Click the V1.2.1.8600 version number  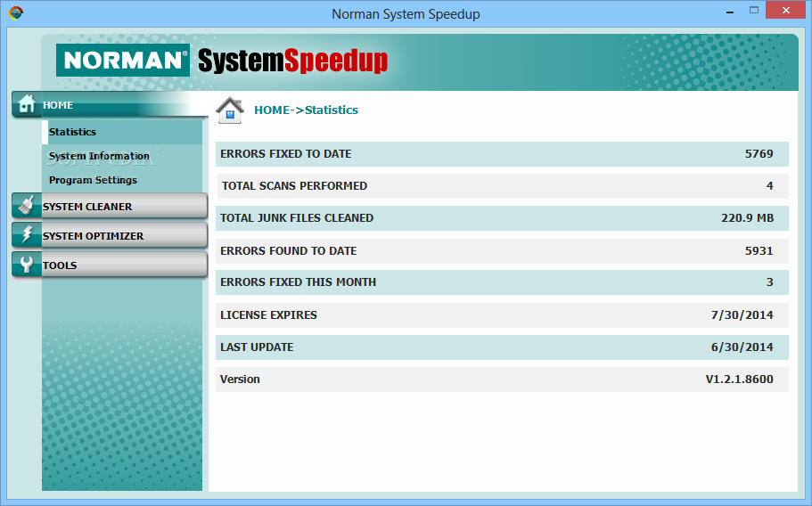click(740, 379)
